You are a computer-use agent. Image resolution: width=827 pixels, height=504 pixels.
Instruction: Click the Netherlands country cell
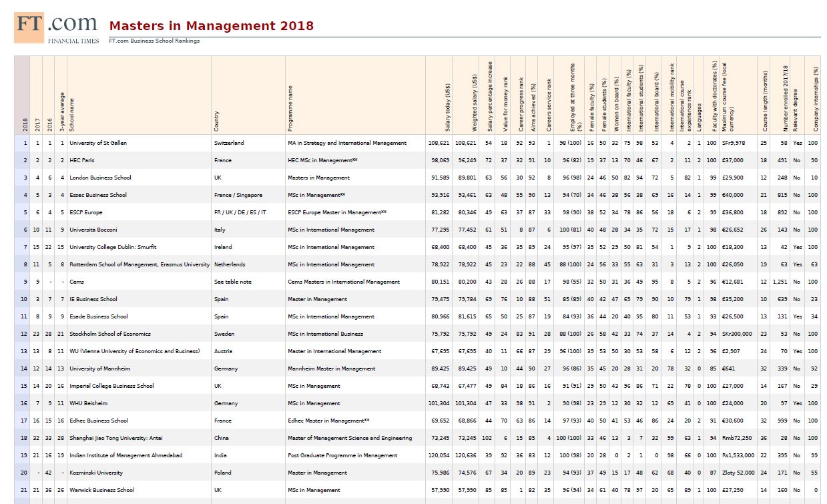(x=230, y=264)
